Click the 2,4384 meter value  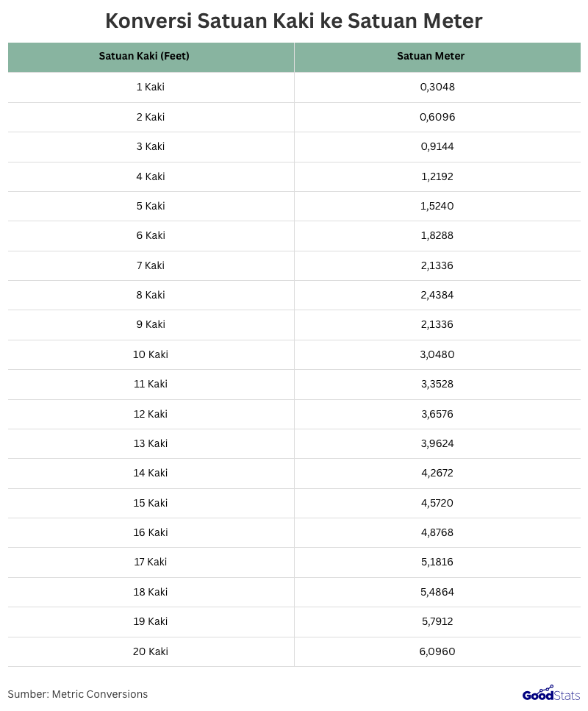click(x=437, y=295)
